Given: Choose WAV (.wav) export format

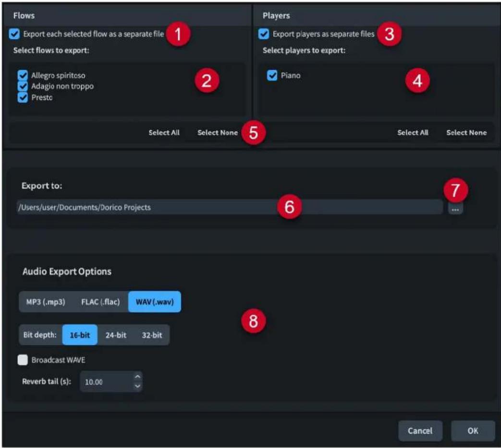Looking at the screenshot, I should pyautogui.click(x=155, y=302).
